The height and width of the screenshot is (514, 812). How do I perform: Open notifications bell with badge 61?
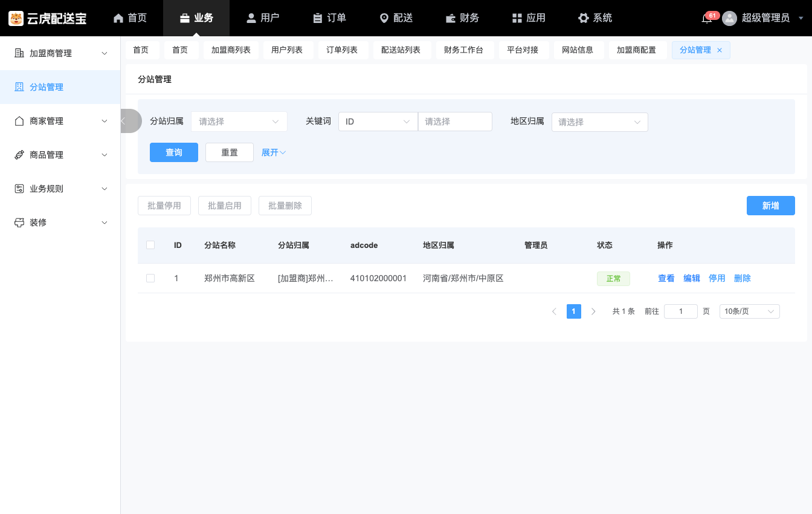[707, 18]
